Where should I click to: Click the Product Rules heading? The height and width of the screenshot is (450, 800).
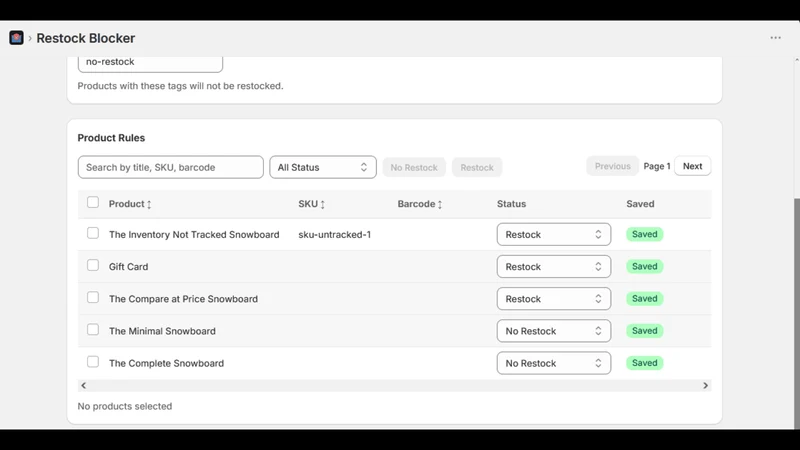(111, 138)
